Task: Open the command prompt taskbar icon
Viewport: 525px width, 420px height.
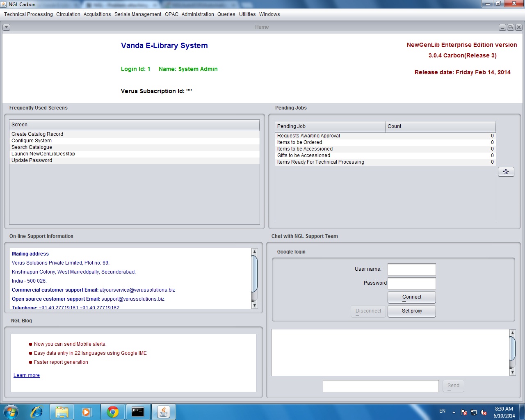Action: point(138,412)
